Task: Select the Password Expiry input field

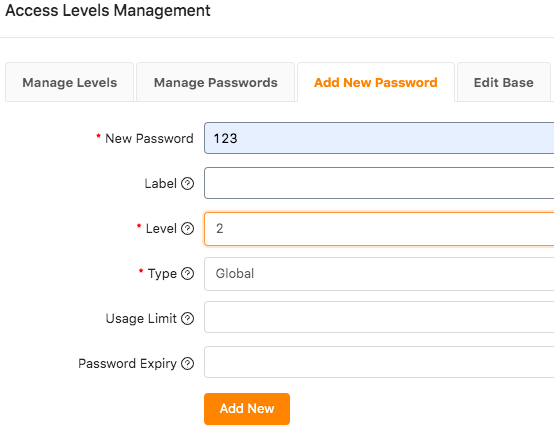Action: tap(379, 362)
